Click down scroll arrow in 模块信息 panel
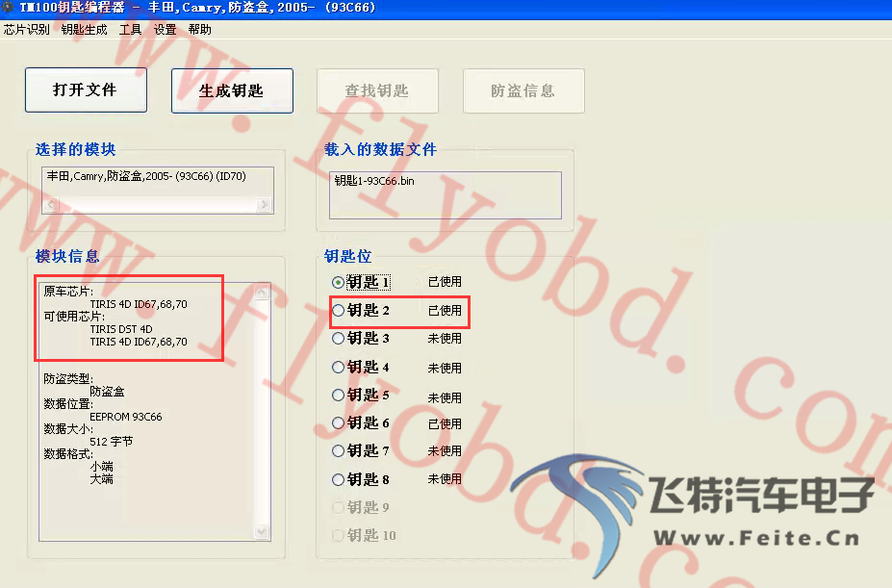The image size is (892, 588). point(261,531)
